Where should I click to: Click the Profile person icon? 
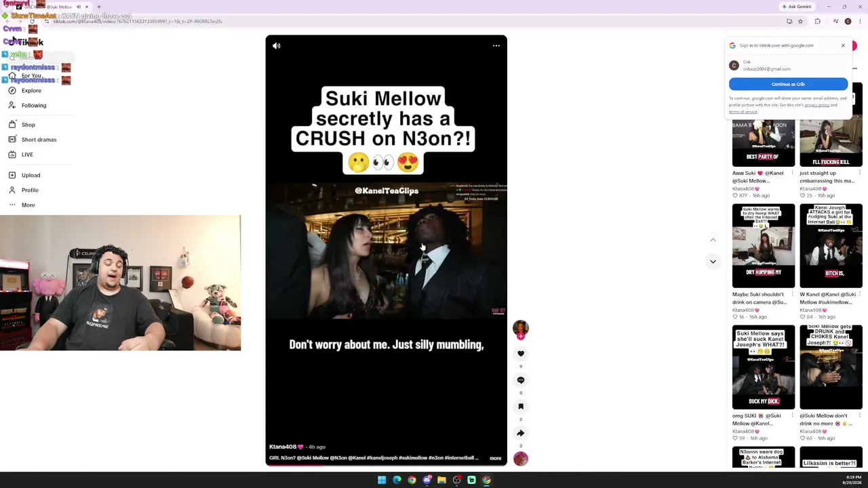point(12,190)
